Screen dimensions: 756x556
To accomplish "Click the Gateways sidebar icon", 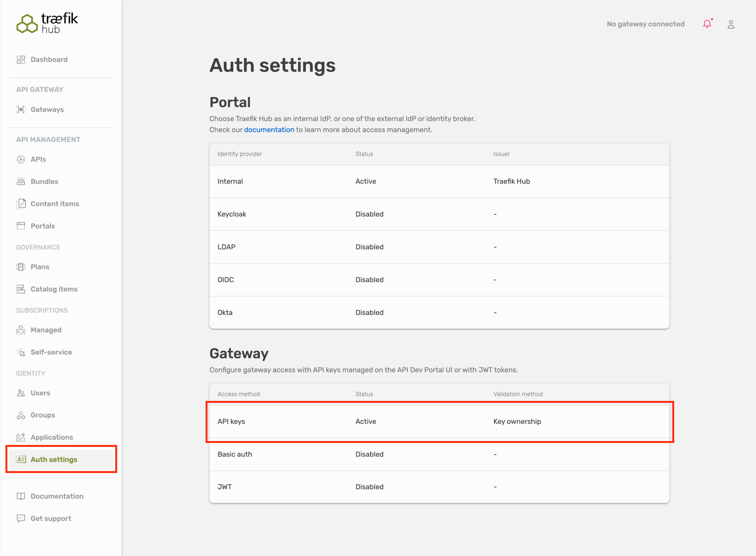I will tap(21, 110).
